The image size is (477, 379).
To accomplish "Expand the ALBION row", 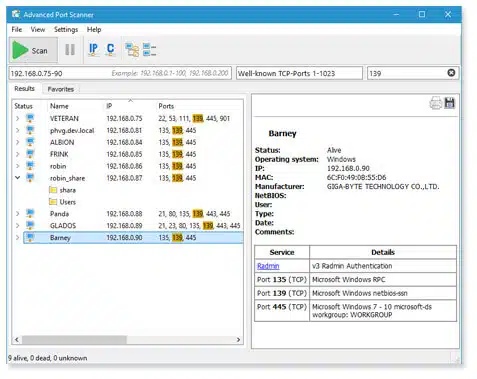I will coord(18,142).
